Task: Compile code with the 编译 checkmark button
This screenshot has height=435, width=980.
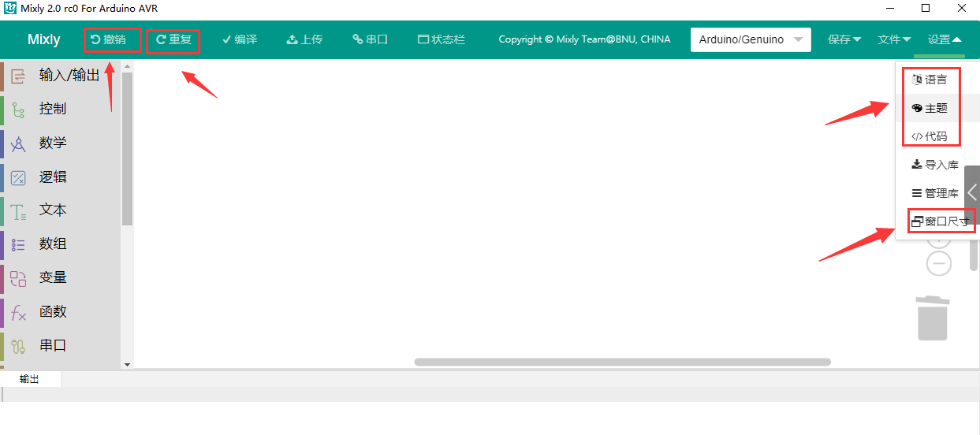Action: pyautogui.click(x=240, y=39)
